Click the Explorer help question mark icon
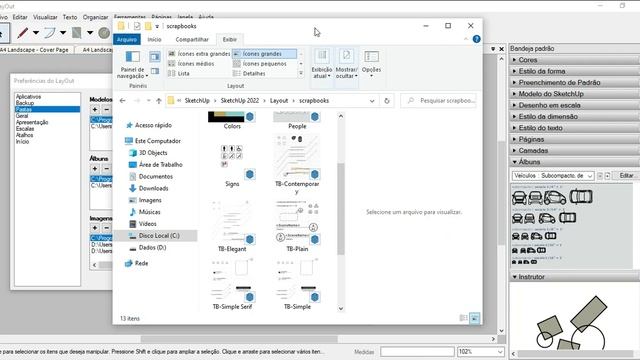 coord(476,39)
